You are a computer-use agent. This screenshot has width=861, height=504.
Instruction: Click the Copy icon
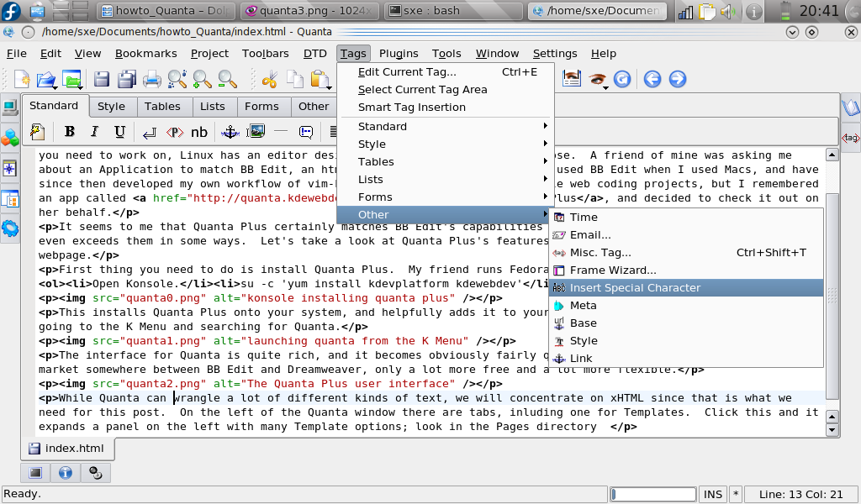pyautogui.click(x=295, y=79)
